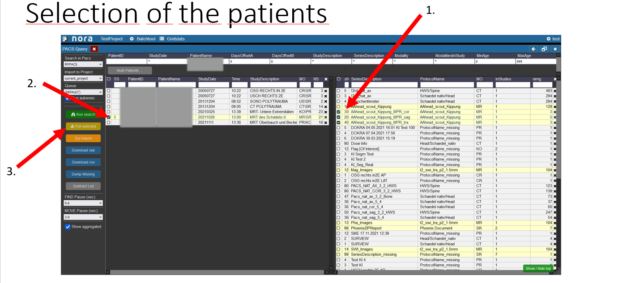The height and width of the screenshot is (283, 644).
Task: Open the Search in Pacs MYPACS dropdown
Action: click(83, 64)
